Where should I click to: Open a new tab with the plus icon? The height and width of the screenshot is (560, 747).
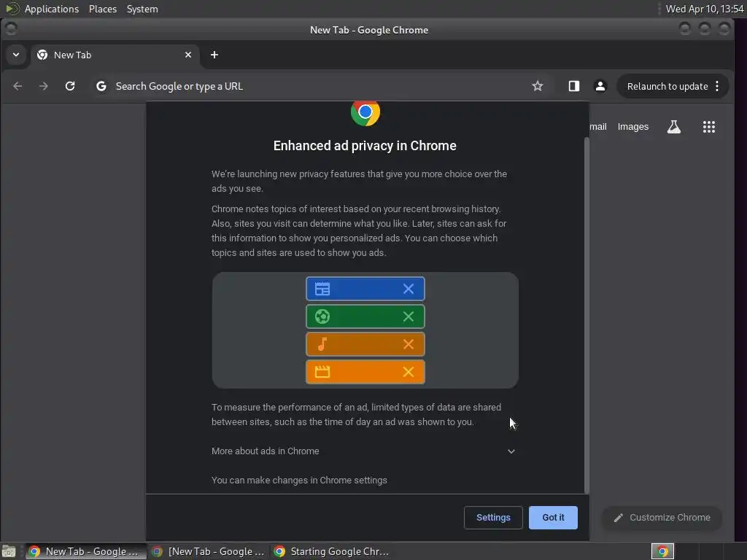(x=214, y=55)
